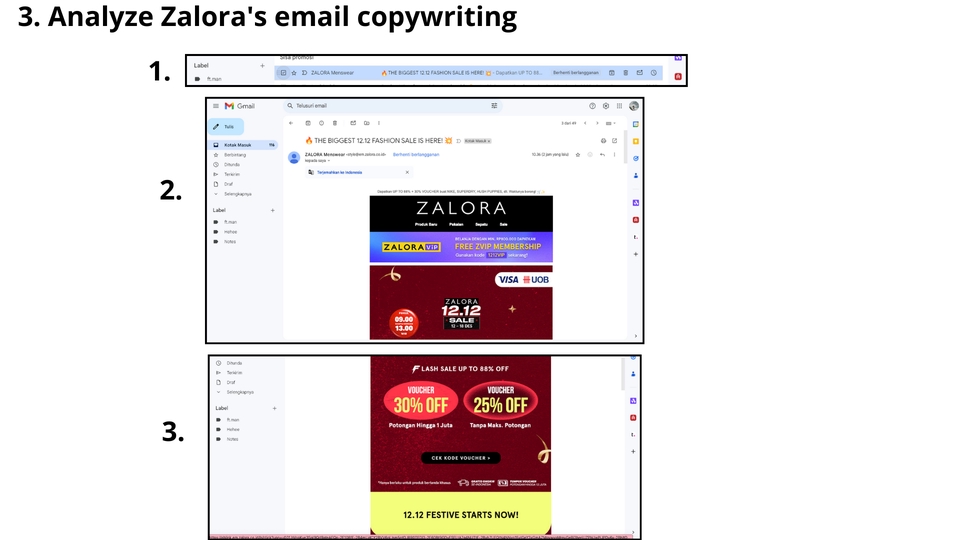This screenshot has width=960, height=540.
Task: Print the open email
Action: [603, 141]
